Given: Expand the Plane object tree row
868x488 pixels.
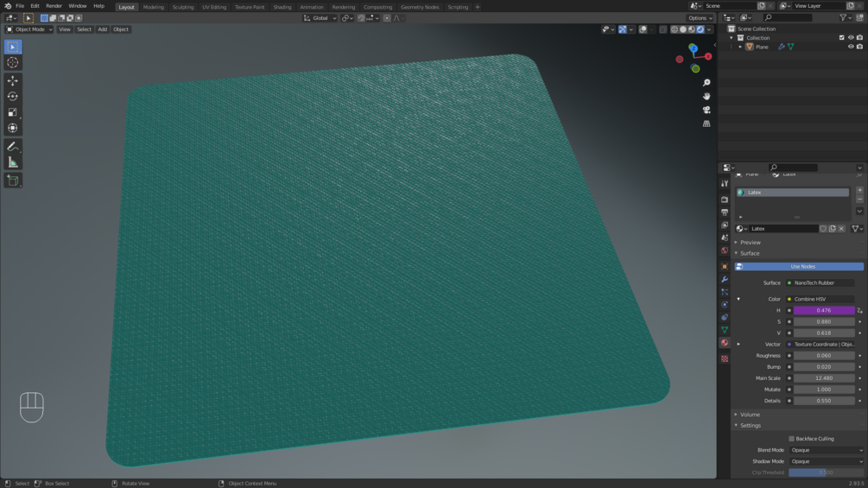Looking at the screenshot, I should (740, 47).
